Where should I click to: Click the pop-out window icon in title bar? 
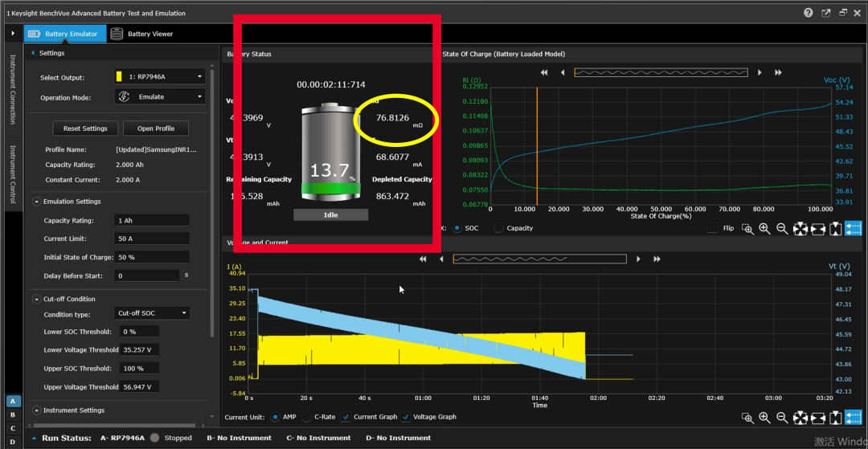825,13
